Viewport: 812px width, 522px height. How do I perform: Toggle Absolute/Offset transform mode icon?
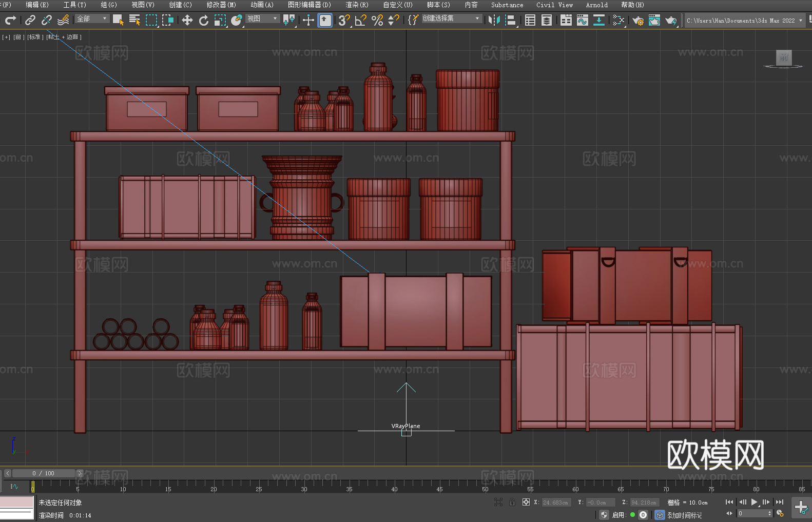point(526,502)
